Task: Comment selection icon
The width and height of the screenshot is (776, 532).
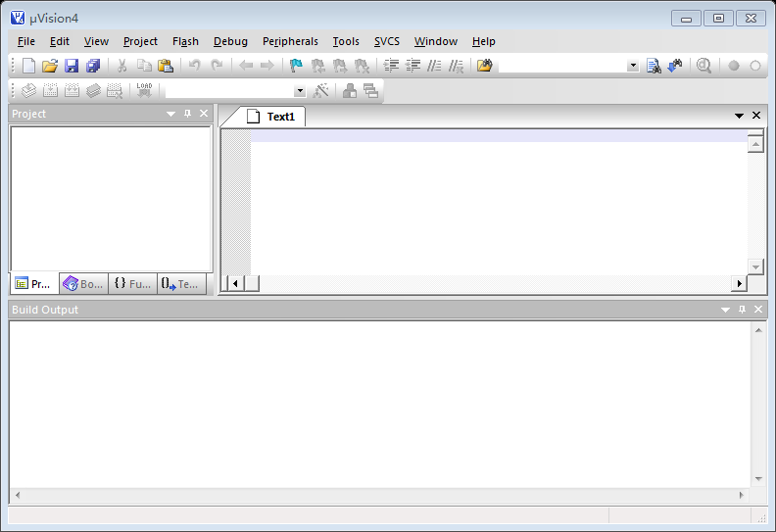Action: tap(434, 66)
